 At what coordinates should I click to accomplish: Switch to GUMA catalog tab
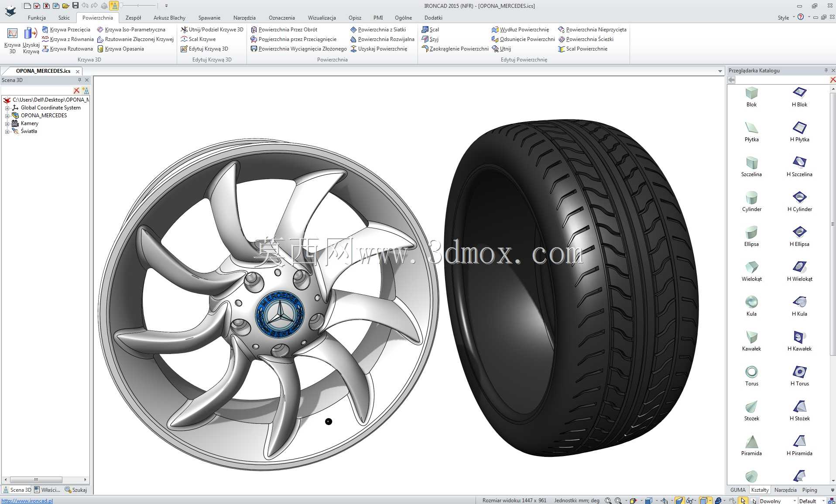pyautogui.click(x=738, y=490)
